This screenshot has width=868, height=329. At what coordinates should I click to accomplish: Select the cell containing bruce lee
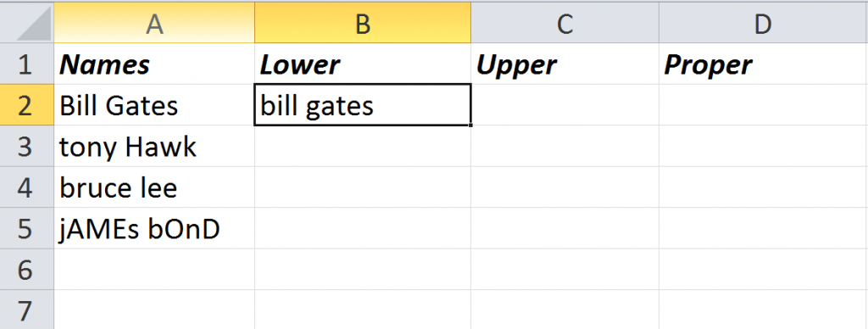tap(154, 187)
